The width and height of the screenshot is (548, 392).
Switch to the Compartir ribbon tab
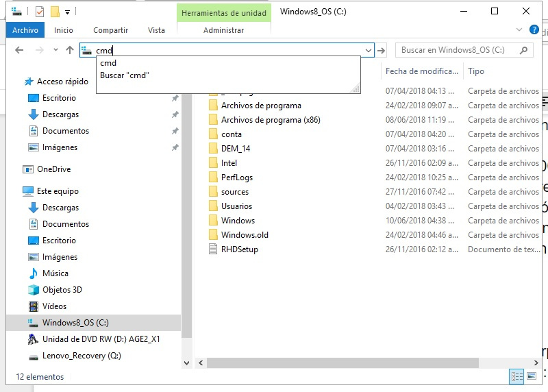[x=110, y=30]
